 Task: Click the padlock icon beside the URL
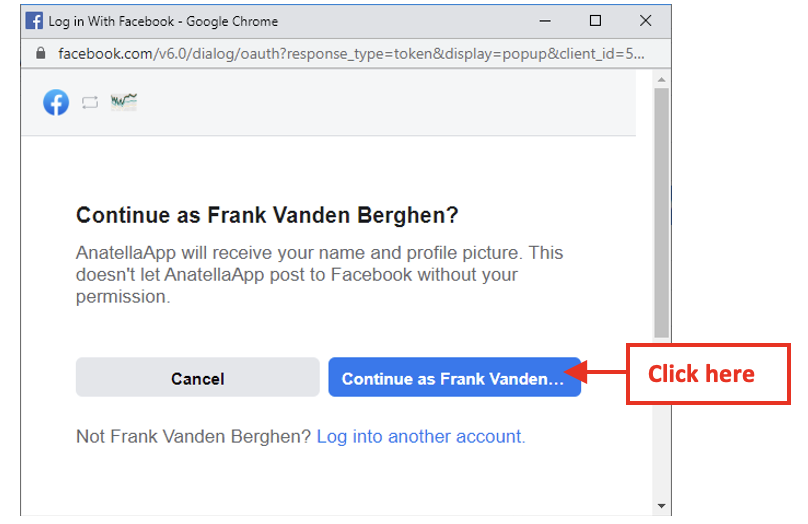pyautogui.click(x=40, y=53)
